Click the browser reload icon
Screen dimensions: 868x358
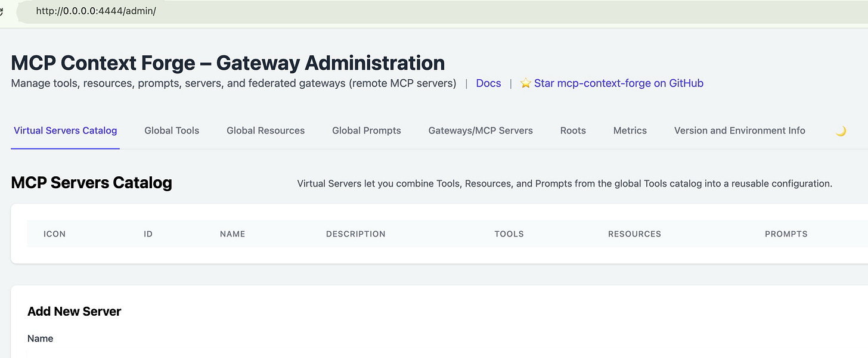1,11
